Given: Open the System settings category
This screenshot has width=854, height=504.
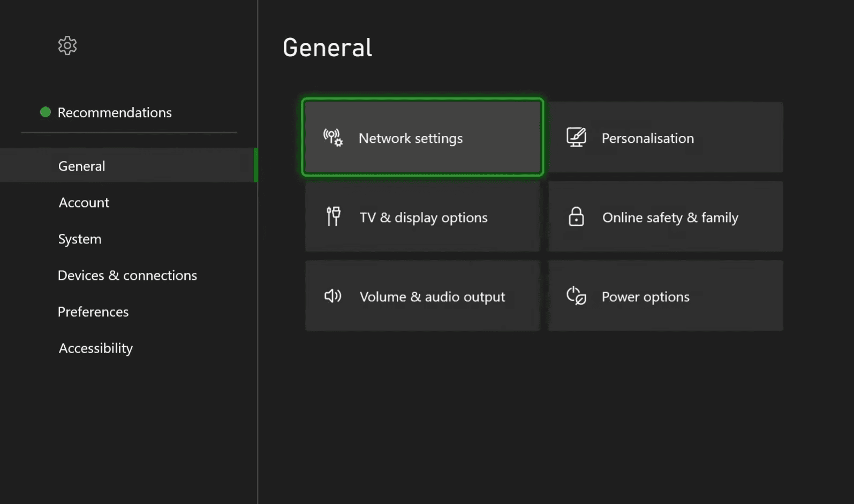Looking at the screenshot, I should coord(80,239).
